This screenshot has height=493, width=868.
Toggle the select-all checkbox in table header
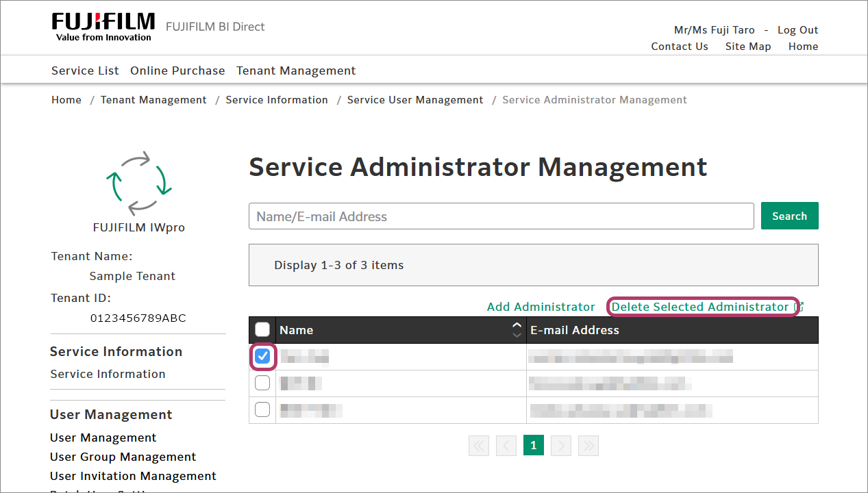262,329
